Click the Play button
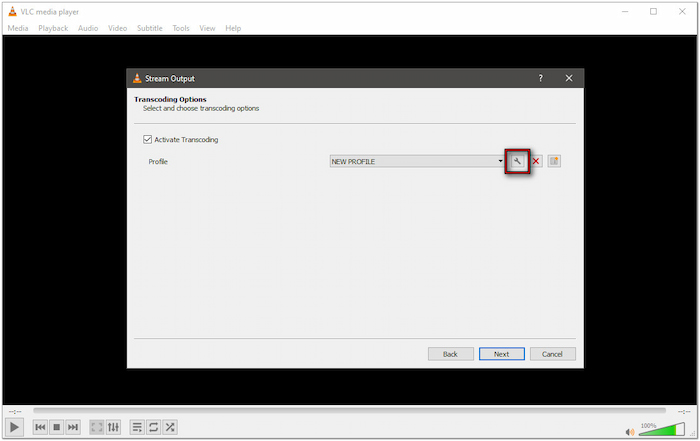 click(14, 427)
